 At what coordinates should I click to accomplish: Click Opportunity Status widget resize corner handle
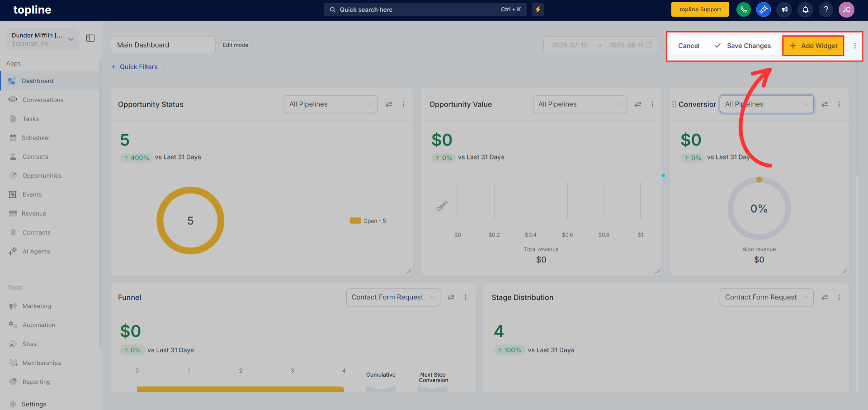[409, 271]
